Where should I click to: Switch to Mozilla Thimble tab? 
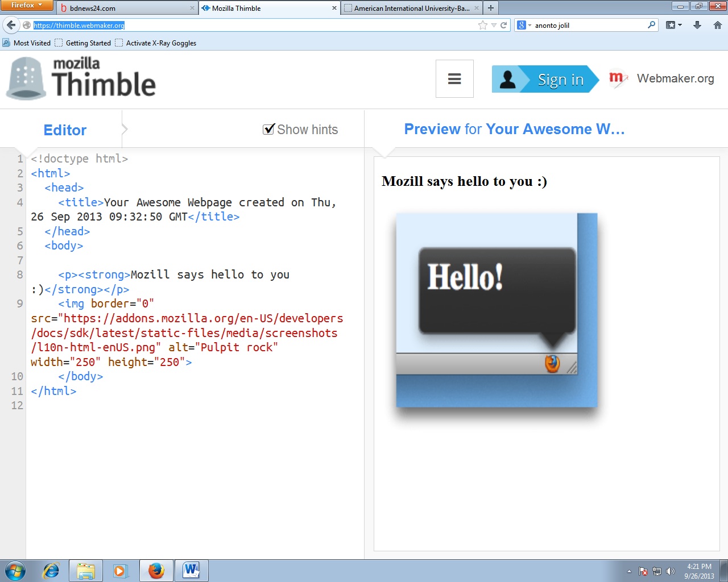pos(270,8)
